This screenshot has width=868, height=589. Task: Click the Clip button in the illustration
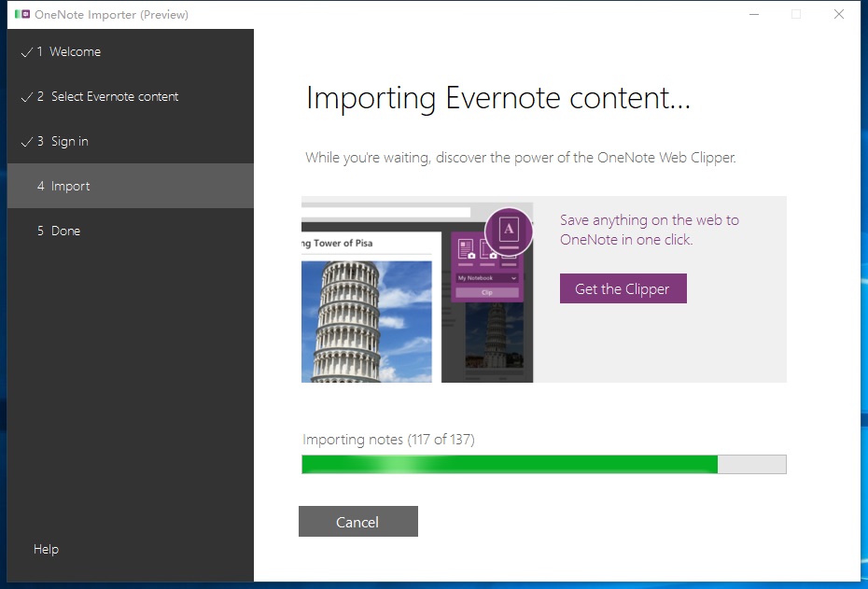click(x=487, y=292)
